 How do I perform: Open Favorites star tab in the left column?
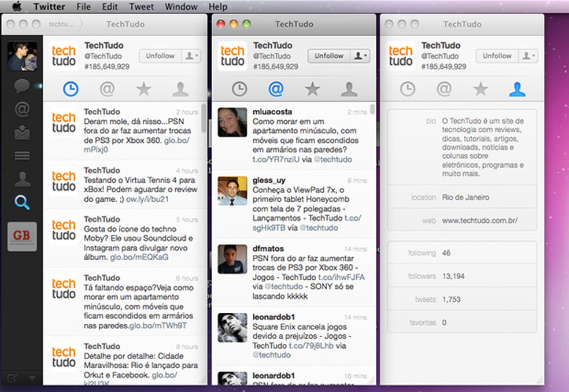tap(143, 89)
